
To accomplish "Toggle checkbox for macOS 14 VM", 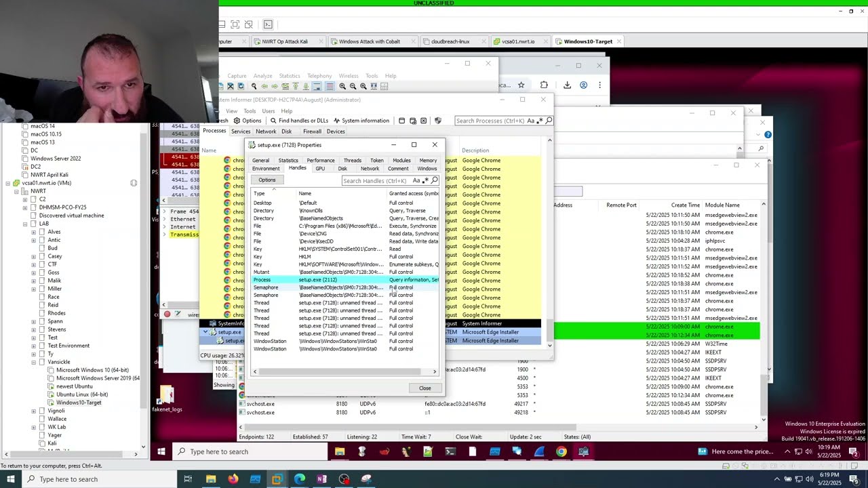I will coord(25,126).
